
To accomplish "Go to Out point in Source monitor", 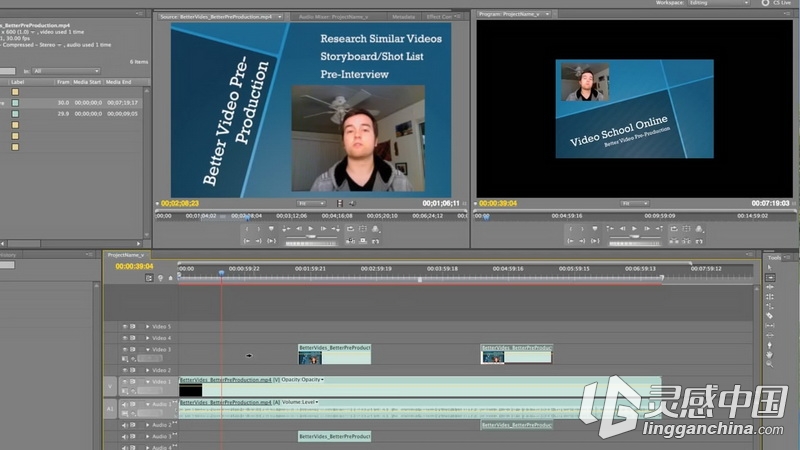I will click(259, 241).
